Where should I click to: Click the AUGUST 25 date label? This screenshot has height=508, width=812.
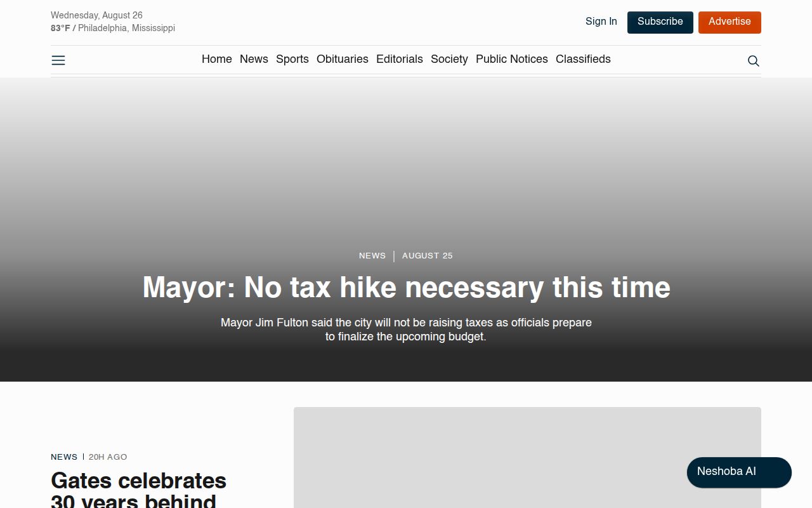[428, 256]
